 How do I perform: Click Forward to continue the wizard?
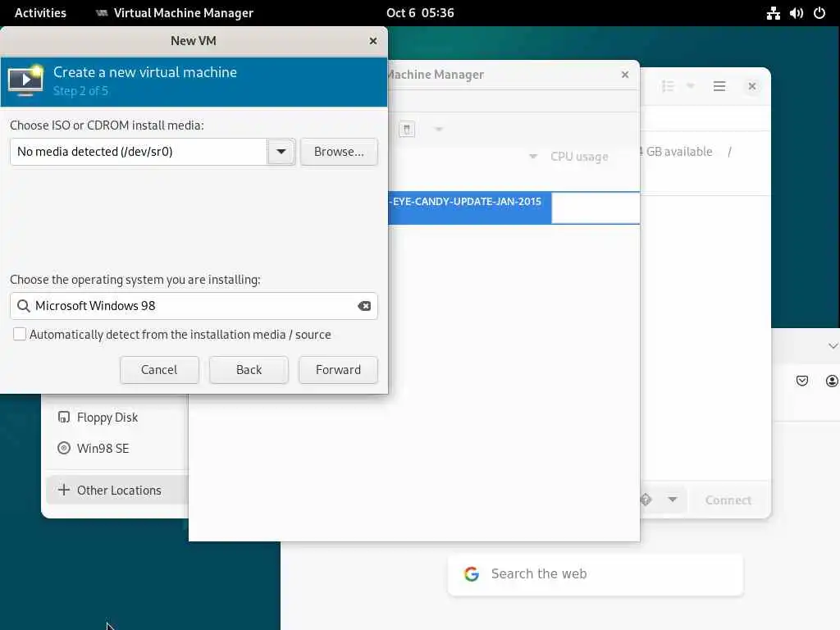[x=338, y=370]
